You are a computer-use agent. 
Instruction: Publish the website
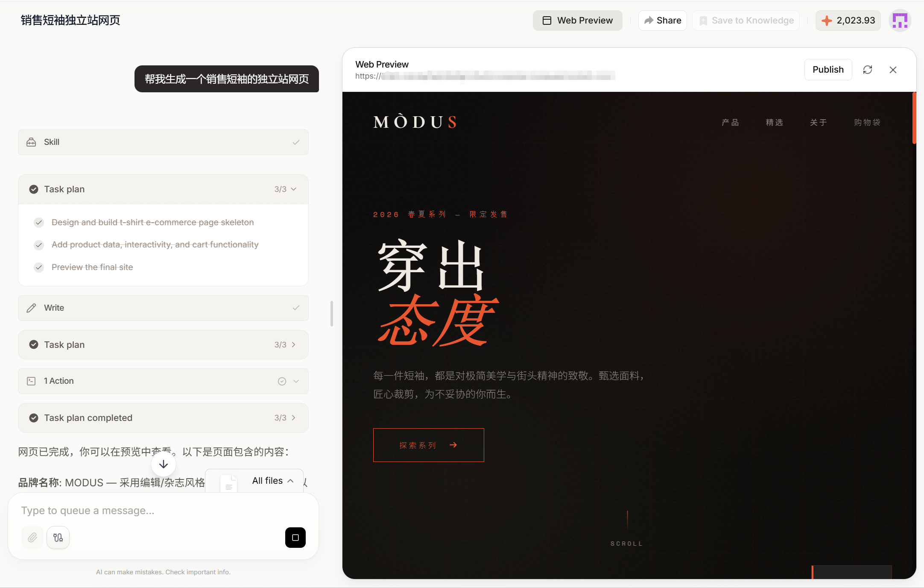828,69
